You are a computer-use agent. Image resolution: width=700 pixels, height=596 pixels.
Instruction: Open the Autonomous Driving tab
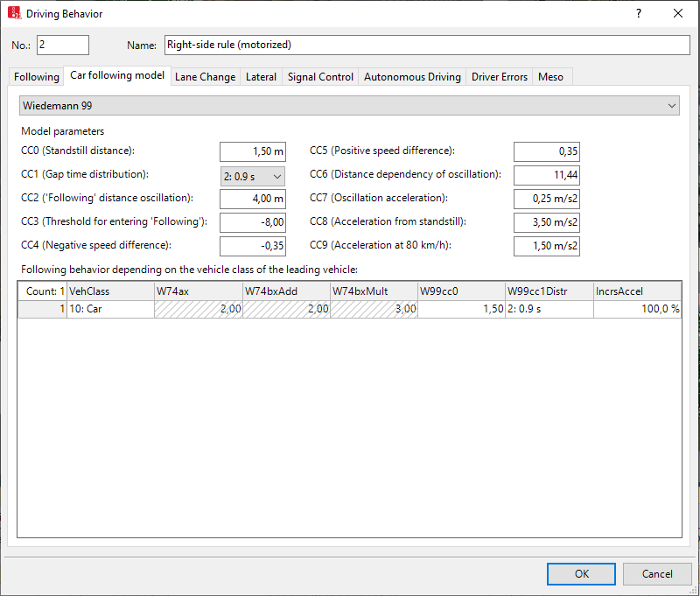[412, 77]
